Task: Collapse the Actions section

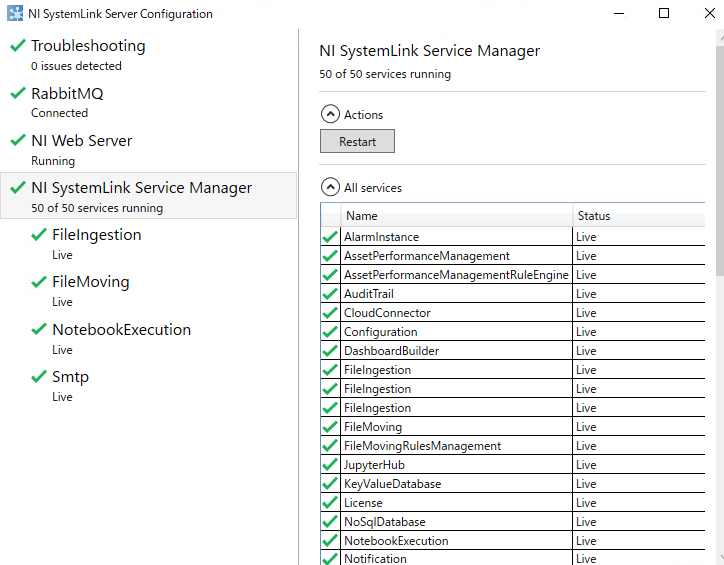Action: coord(330,114)
